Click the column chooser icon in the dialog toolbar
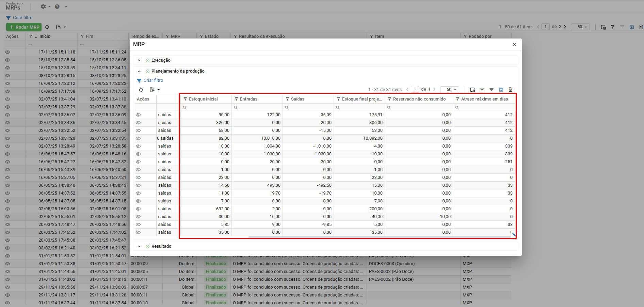 point(472,90)
